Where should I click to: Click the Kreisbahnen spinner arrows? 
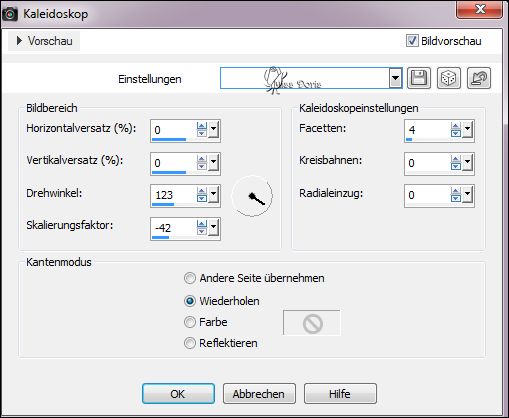[x=456, y=162]
